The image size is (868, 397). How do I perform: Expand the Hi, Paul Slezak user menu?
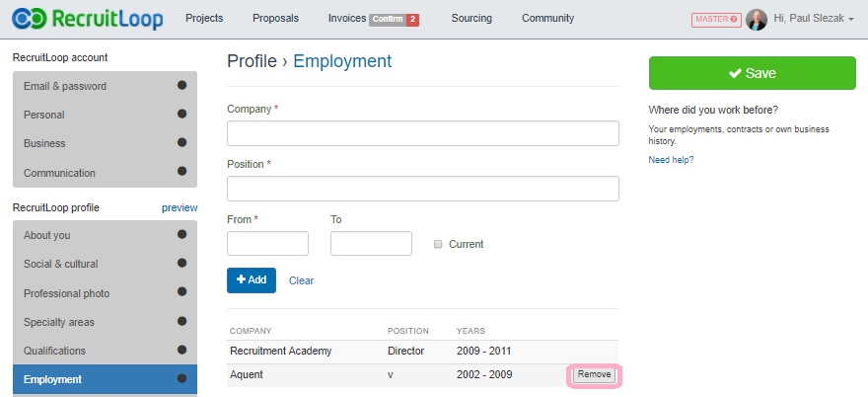click(814, 19)
